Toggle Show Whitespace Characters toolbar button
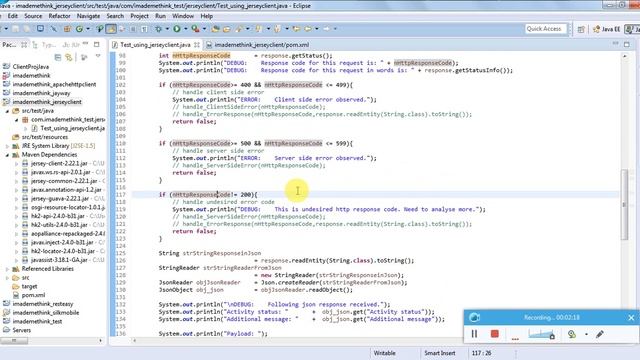The image size is (640, 360). click(x=144, y=29)
